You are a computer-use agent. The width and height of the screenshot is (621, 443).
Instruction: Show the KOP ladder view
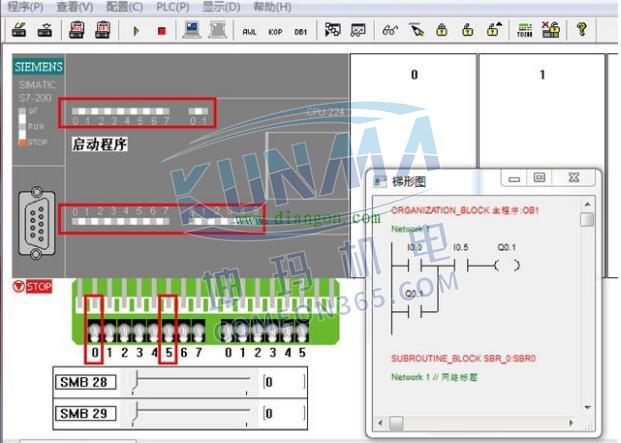tap(275, 32)
